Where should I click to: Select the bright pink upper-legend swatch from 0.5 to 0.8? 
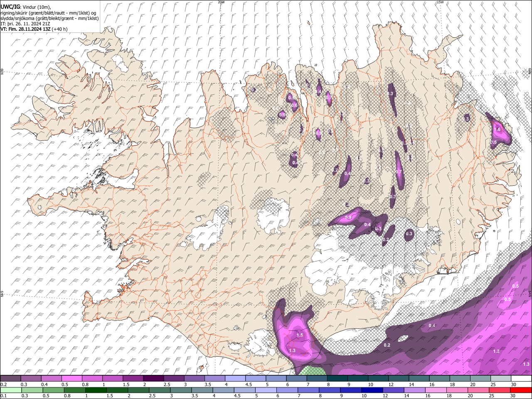point(72,378)
